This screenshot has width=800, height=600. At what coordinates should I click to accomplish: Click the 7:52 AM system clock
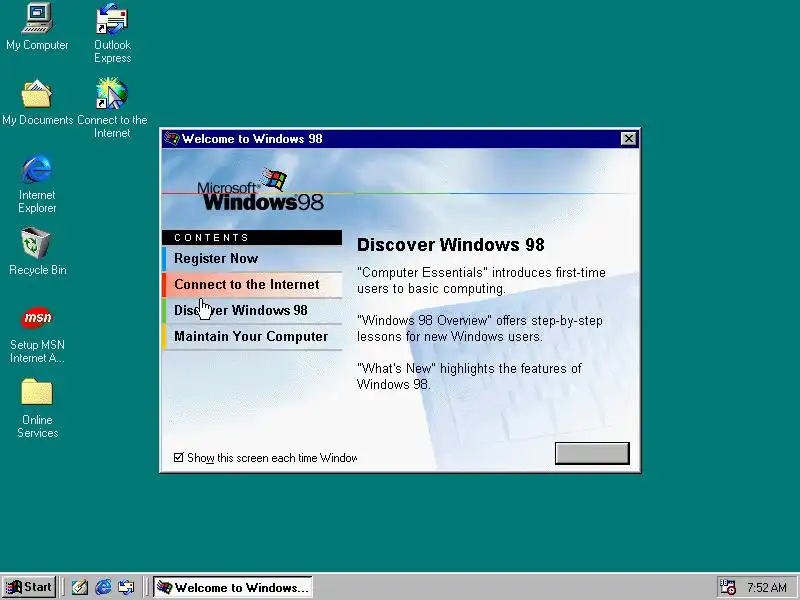pyautogui.click(x=767, y=588)
